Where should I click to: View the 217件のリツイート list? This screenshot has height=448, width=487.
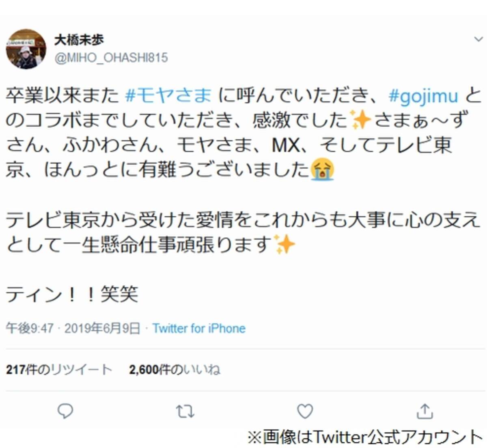tap(59, 369)
